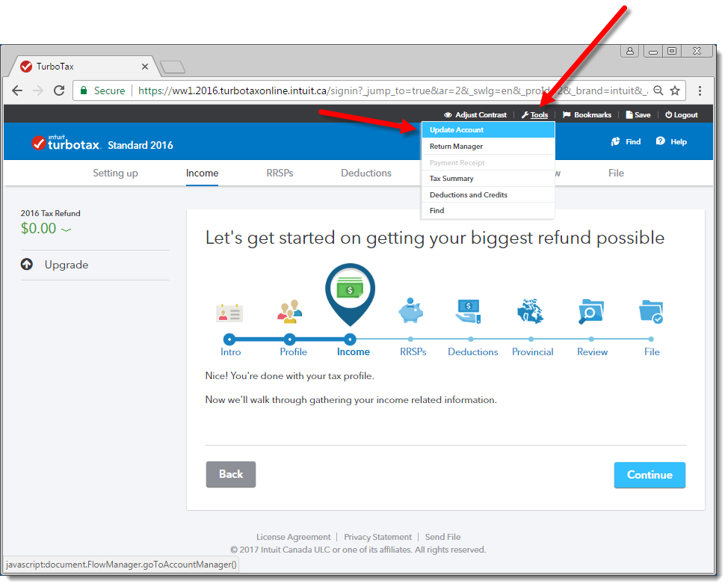The height and width of the screenshot is (587, 728).
Task: Click the File folder checkmark icon
Action: 651,312
